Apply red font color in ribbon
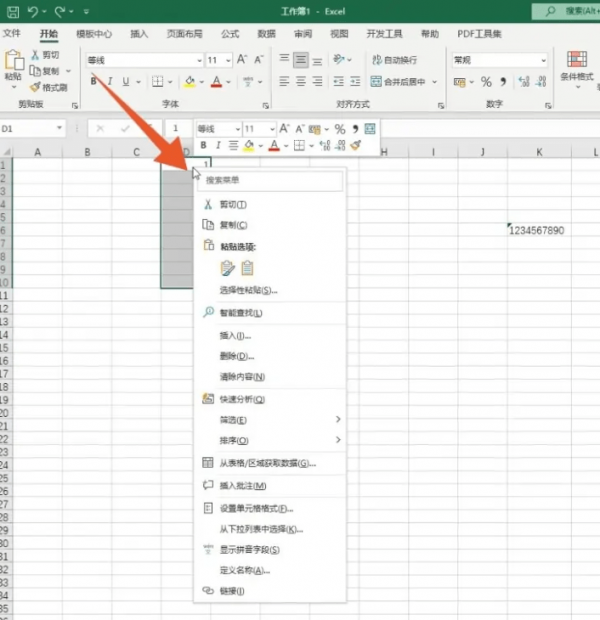This screenshot has width=600, height=620. pos(216,82)
